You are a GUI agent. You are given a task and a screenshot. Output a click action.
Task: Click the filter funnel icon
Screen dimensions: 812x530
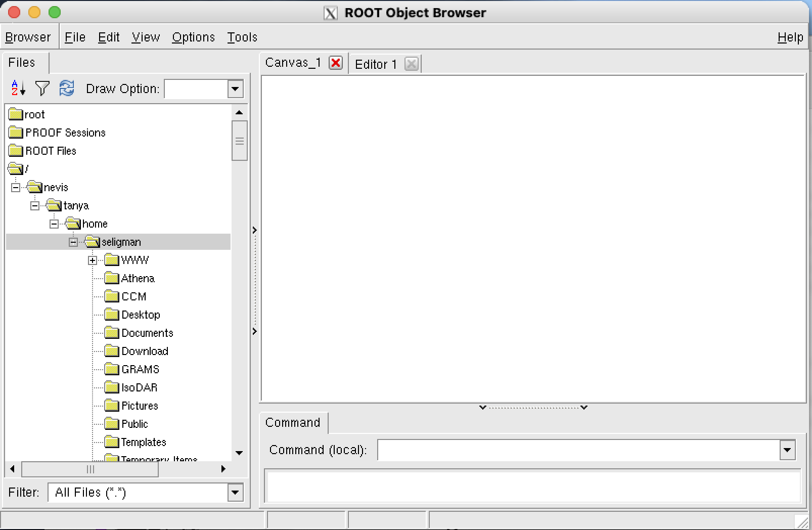(x=42, y=89)
